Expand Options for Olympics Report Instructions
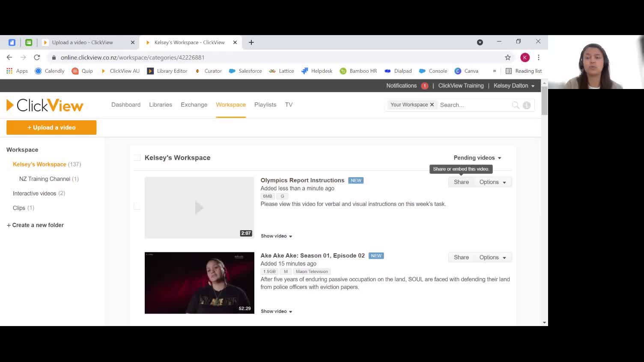Viewport: 644px width, 362px height. click(x=492, y=182)
